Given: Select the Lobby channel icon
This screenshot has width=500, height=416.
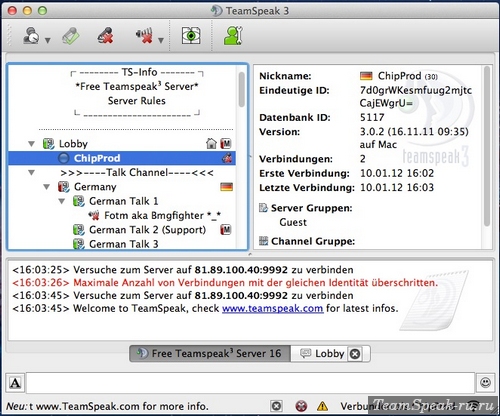Looking at the screenshot, I should click(x=49, y=144).
